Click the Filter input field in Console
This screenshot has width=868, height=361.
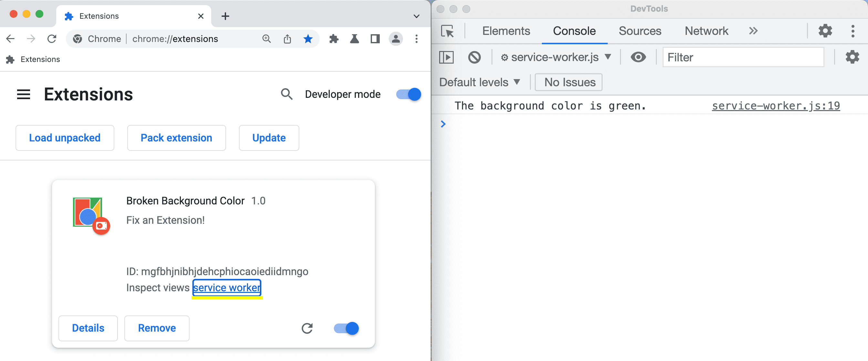pos(745,57)
